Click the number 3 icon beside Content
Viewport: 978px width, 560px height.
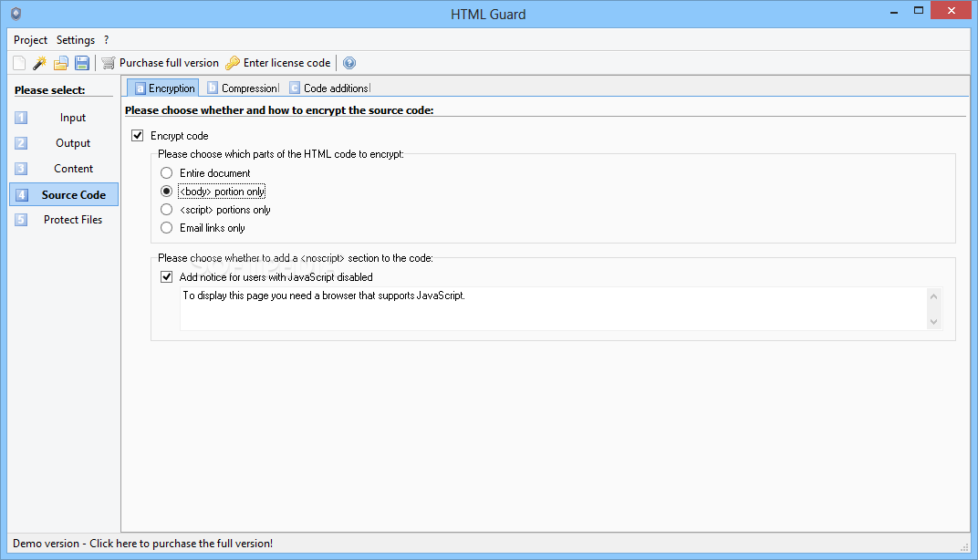pyautogui.click(x=21, y=169)
